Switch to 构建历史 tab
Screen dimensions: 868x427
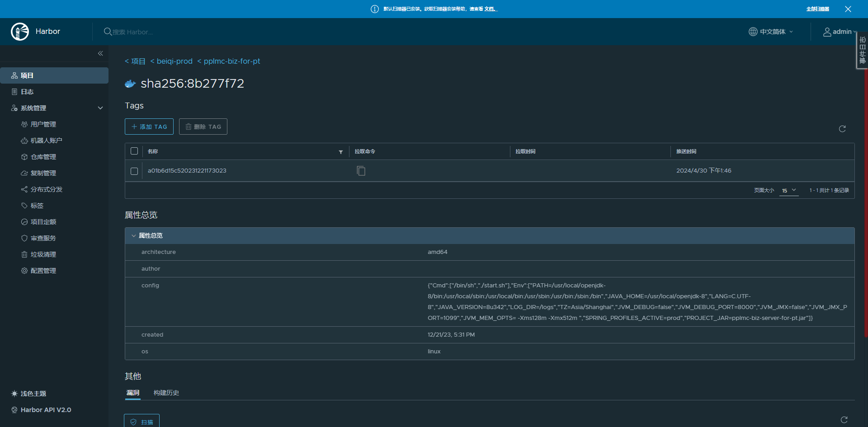(x=166, y=393)
